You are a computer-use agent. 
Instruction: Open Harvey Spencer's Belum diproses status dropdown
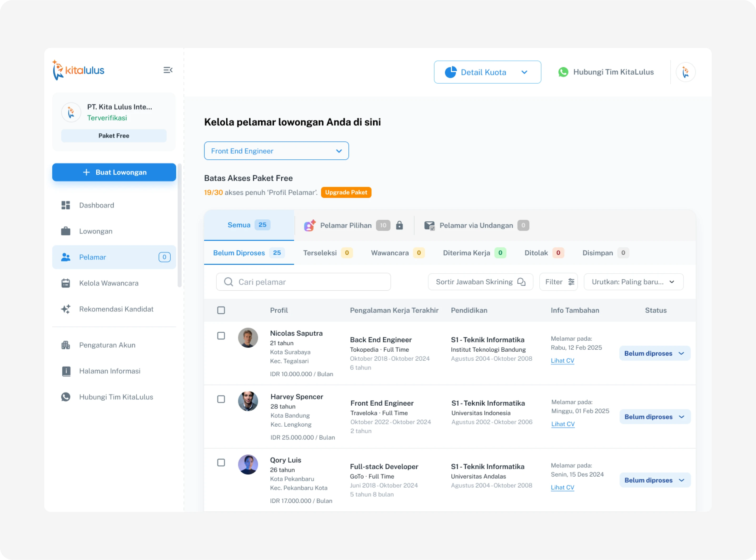tap(655, 417)
